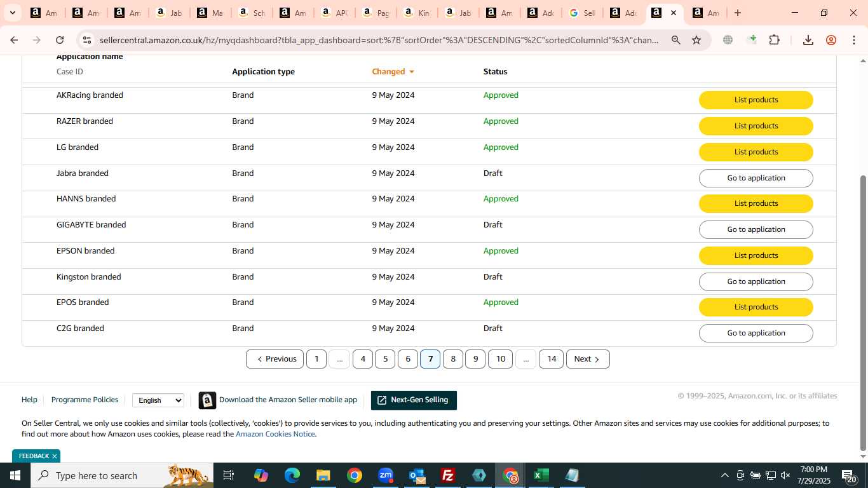
Task: List products for AKRacing branded
Action: coord(756,100)
